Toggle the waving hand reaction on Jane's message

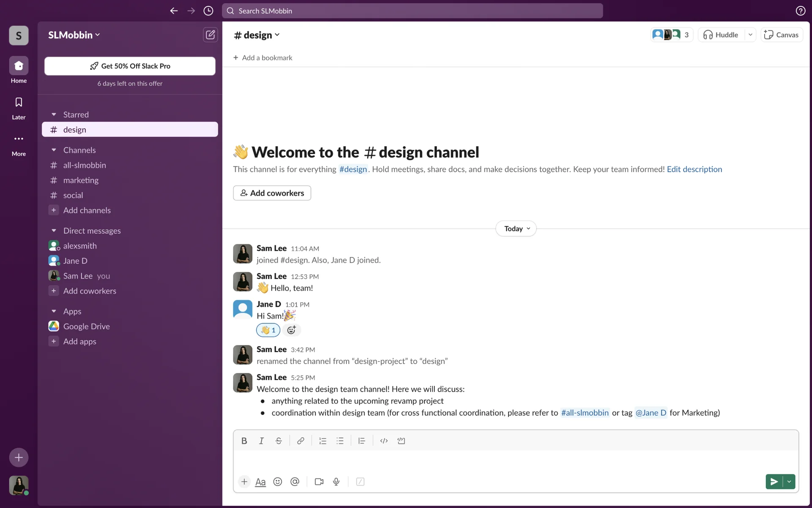click(268, 330)
